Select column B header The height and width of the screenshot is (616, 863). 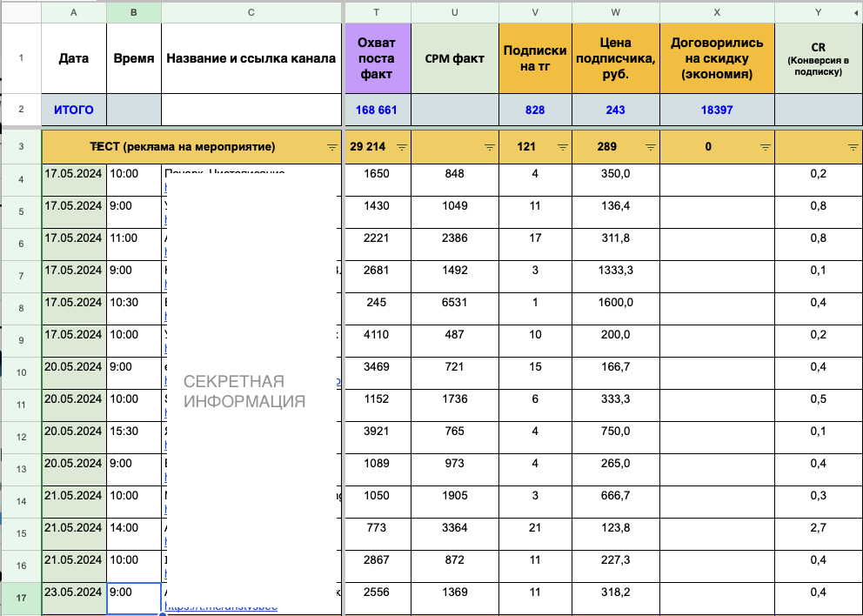(134, 12)
